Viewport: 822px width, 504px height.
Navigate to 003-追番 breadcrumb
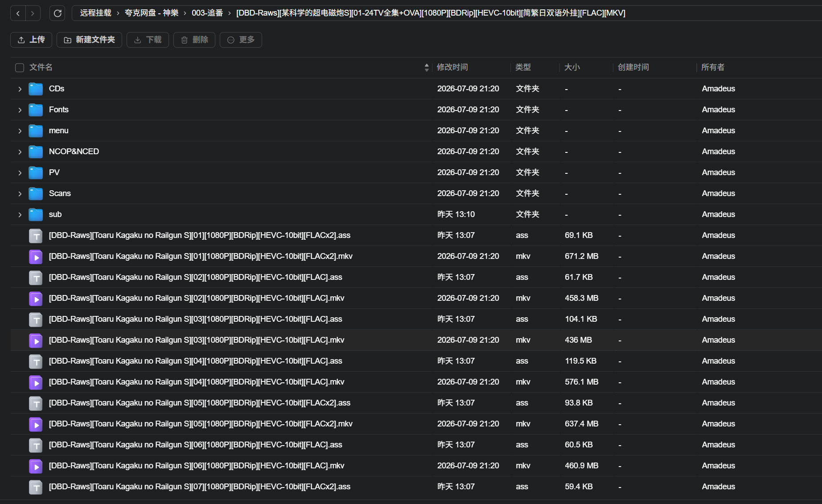click(x=207, y=13)
